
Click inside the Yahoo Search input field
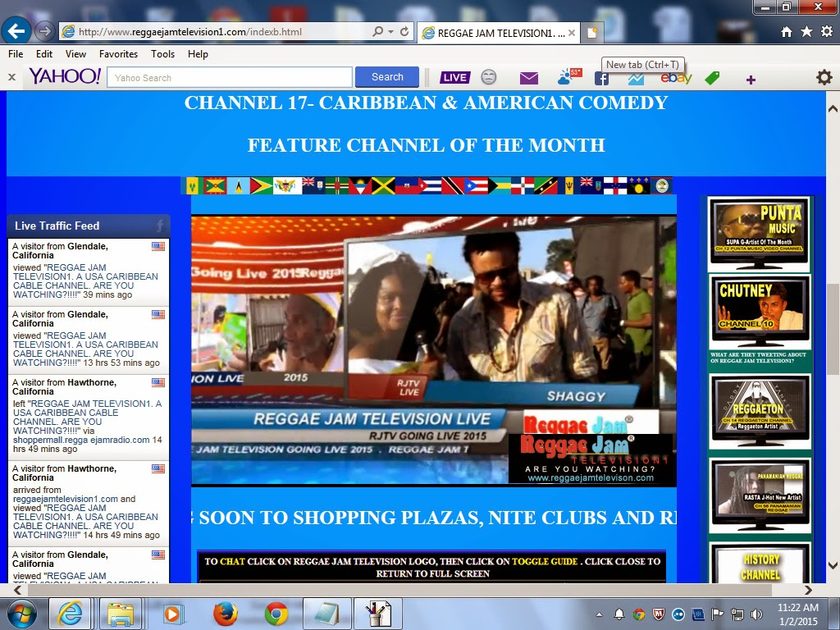pyautogui.click(x=230, y=76)
